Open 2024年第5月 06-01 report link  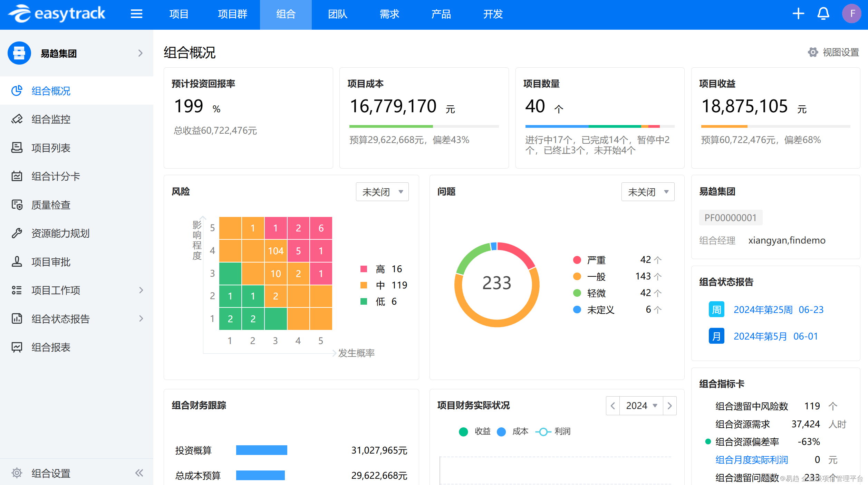click(776, 336)
